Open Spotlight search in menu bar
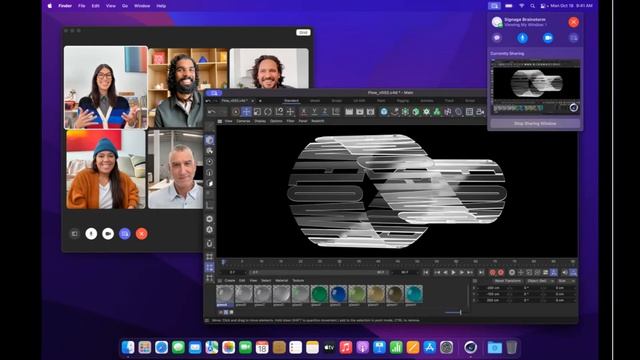The image size is (640, 360). pos(532,6)
